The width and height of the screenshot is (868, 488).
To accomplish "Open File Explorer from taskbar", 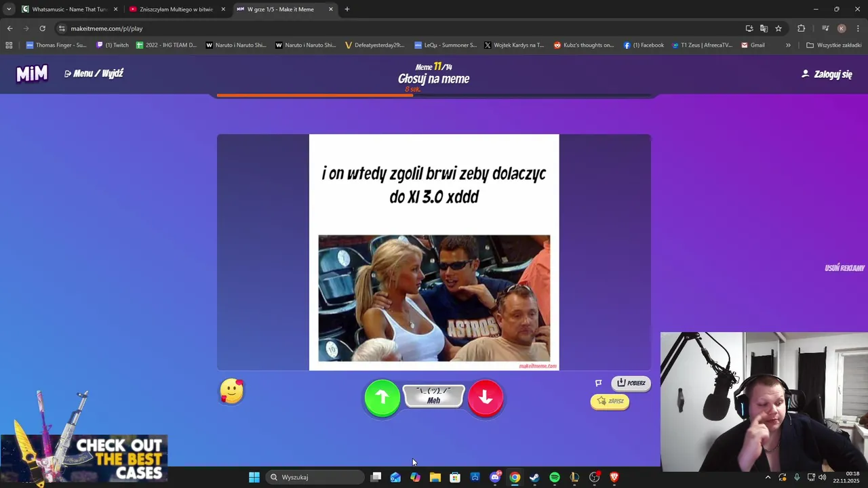I will coord(435,477).
